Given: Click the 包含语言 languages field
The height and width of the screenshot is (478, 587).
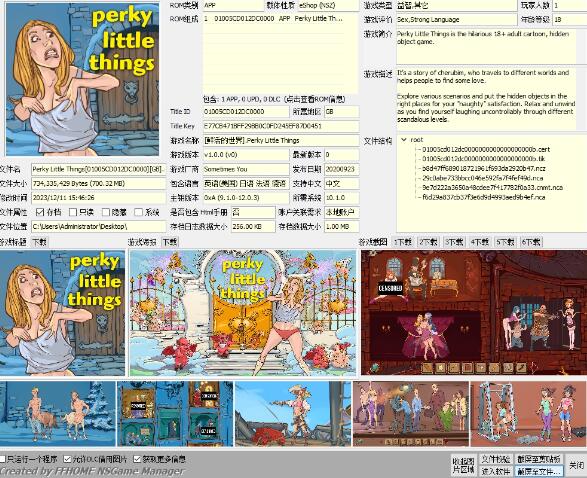Looking at the screenshot, I should click(x=246, y=183).
